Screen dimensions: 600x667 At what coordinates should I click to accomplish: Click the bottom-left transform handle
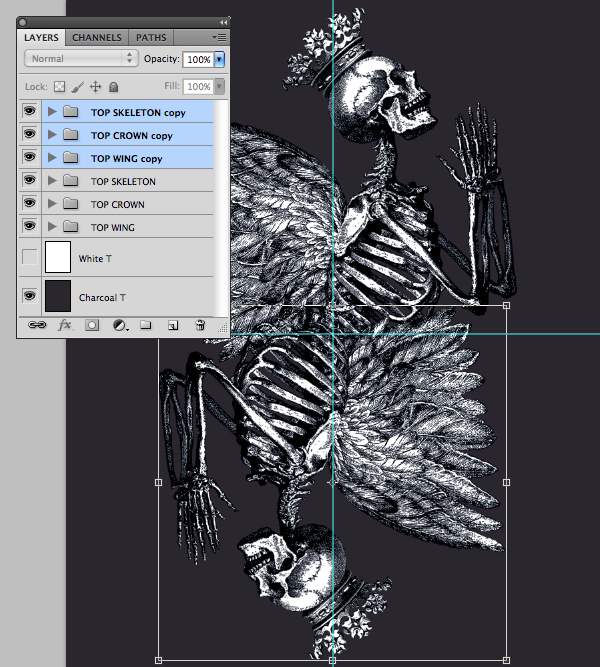point(158,660)
